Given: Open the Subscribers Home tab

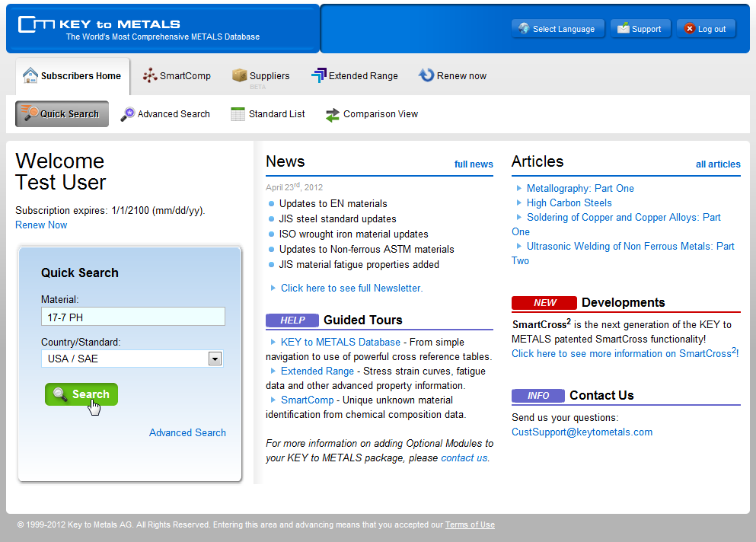Looking at the screenshot, I should (x=72, y=75).
